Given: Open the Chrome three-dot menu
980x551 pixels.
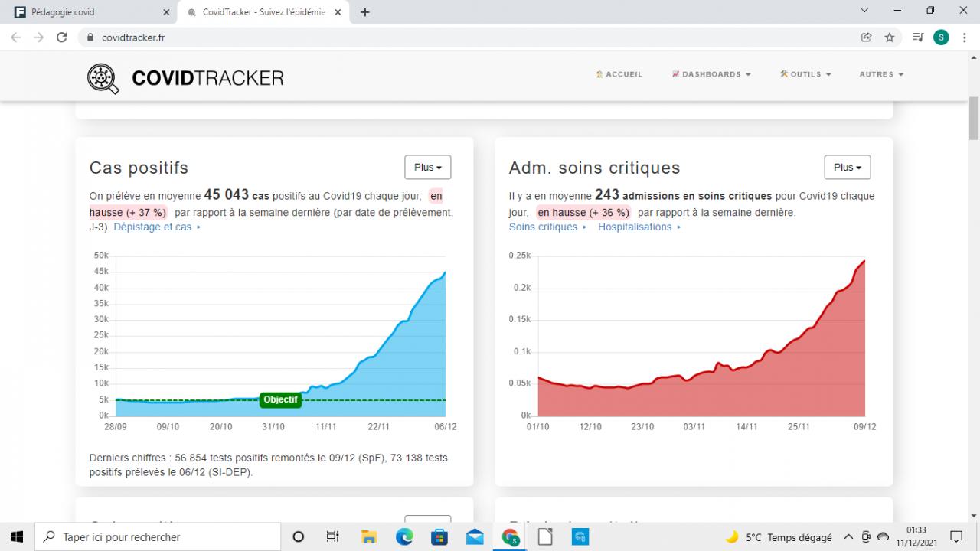Looking at the screenshot, I should [x=964, y=37].
